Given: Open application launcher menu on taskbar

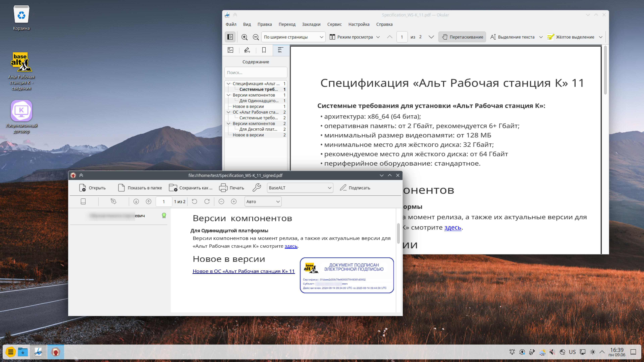Looking at the screenshot, I should pyautogui.click(x=11, y=352).
